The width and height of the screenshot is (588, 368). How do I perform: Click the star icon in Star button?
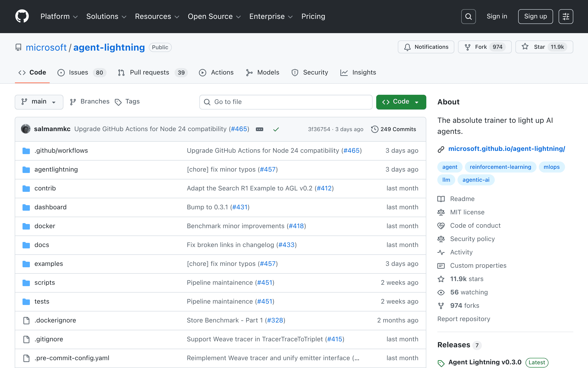[x=525, y=47]
